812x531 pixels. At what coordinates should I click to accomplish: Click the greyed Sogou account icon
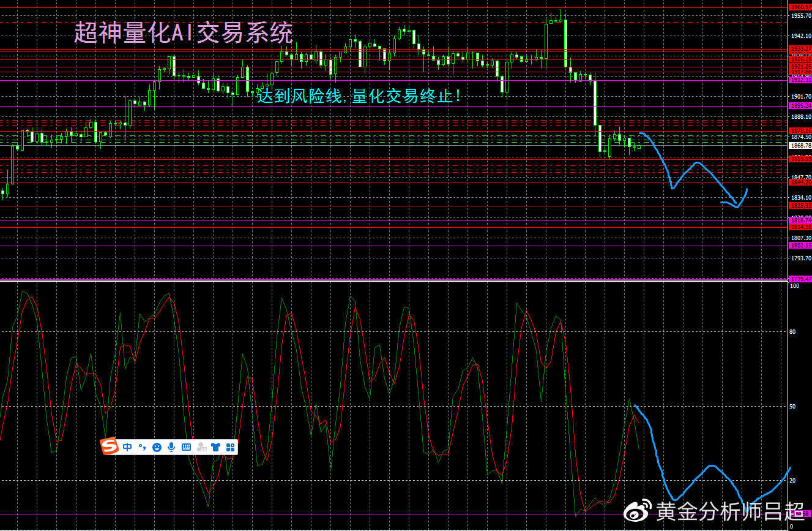201,447
